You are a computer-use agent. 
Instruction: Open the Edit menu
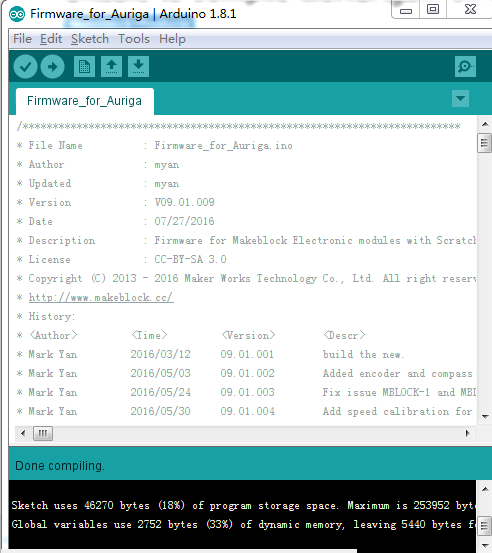51,39
